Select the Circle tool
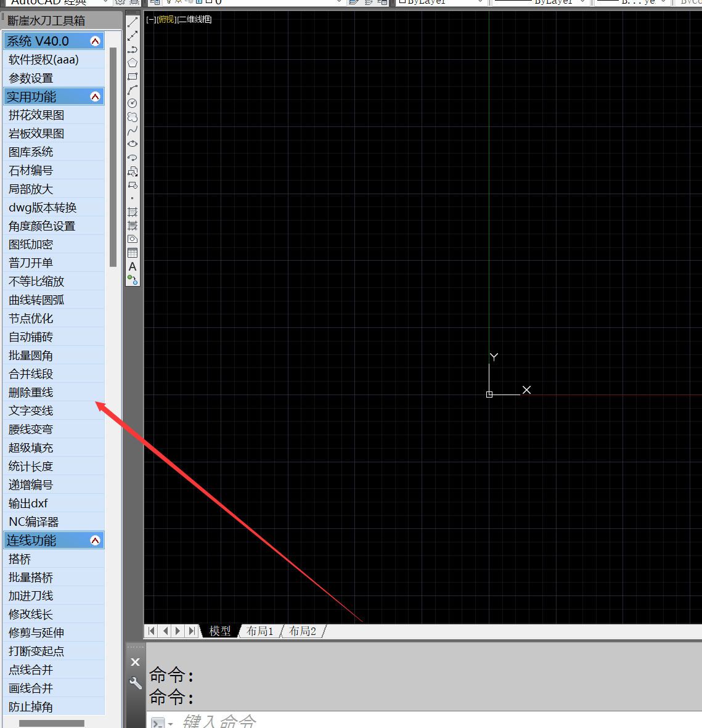This screenshot has width=702, height=728. 133,103
